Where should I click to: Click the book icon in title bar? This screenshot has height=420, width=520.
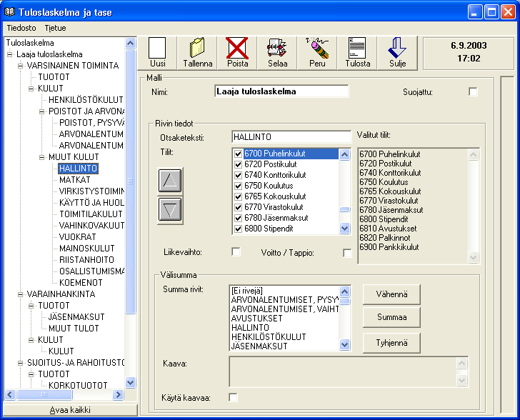pyautogui.click(x=9, y=12)
